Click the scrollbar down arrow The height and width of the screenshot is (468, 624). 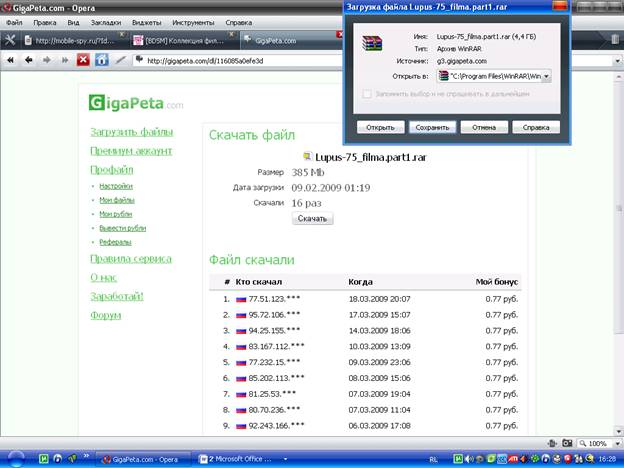tap(619, 431)
